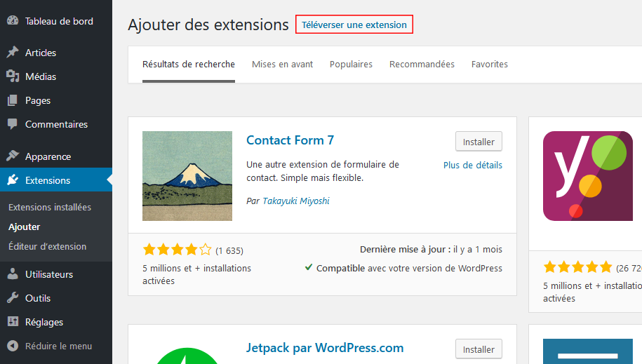Open author Takayuki Miyoshi link
642x364 pixels.
click(296, 201)
